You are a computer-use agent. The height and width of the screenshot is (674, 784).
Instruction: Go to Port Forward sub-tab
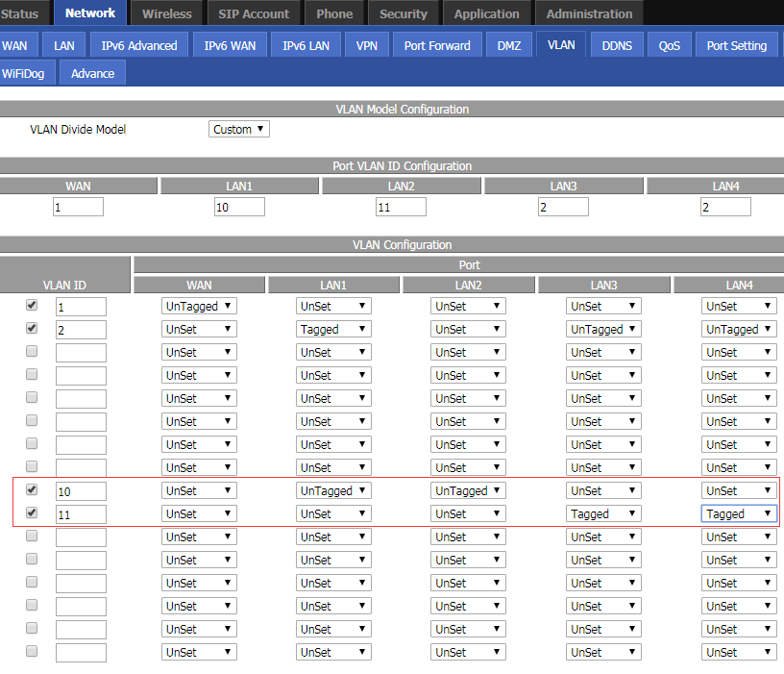[x=437, y=45]
